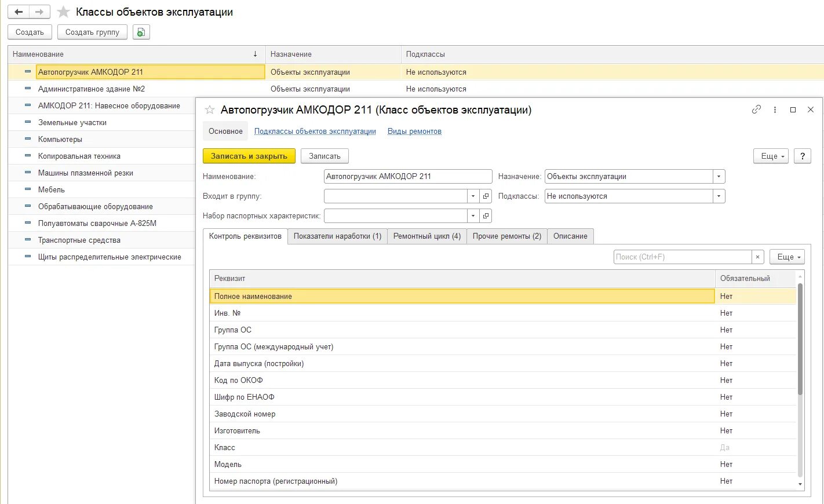The image size is (824, 504).
Task: Select the Контроль реквизитов tab
Action: (x=245, y=236)
